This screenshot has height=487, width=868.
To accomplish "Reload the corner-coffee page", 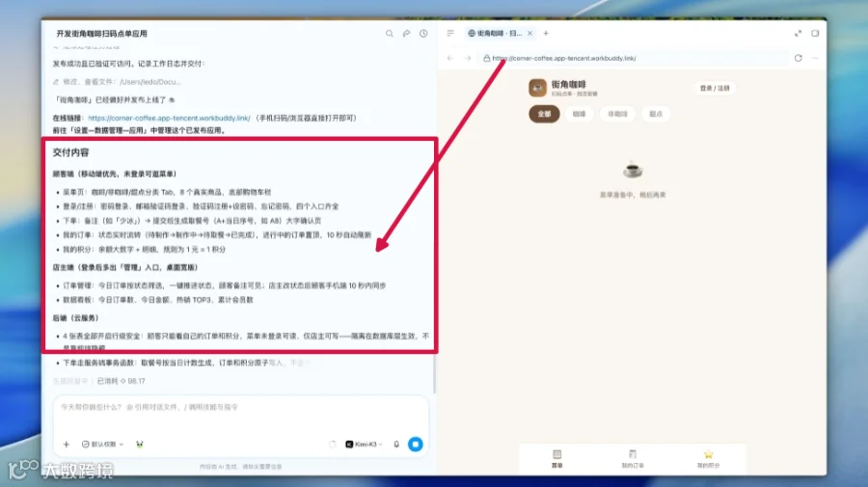I will [x=798, y=58].
